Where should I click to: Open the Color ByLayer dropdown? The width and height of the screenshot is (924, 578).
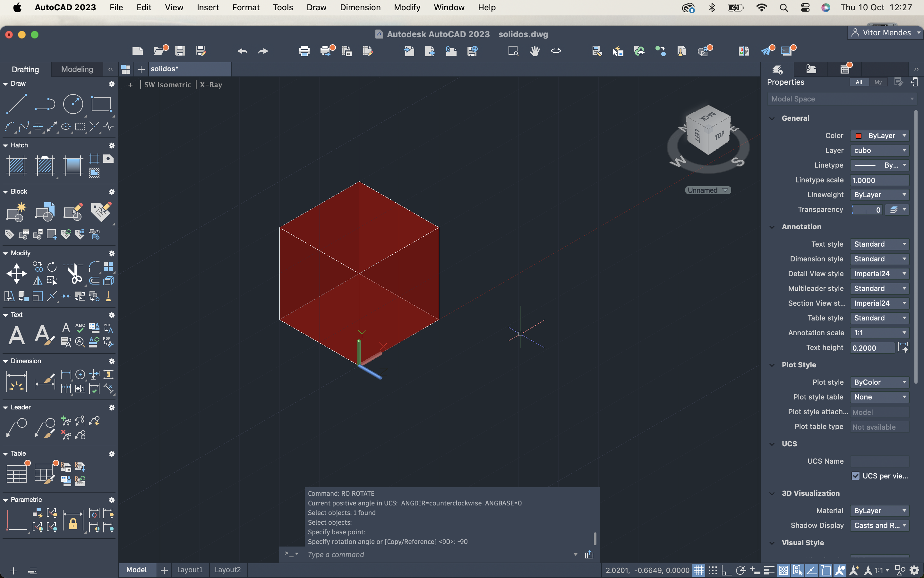(880, 135)
